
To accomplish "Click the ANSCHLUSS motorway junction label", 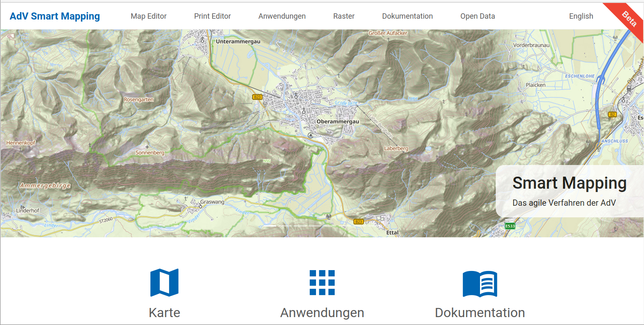I will click(x=614, y=141).
